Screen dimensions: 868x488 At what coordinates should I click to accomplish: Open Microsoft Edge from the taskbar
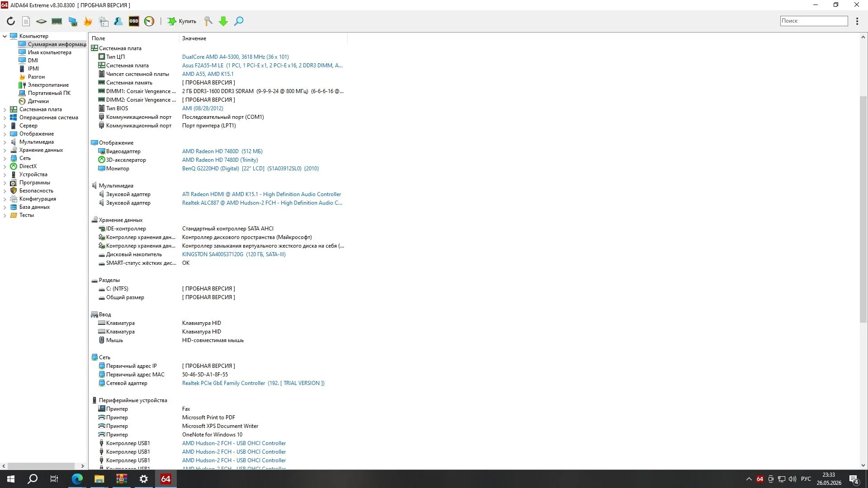[x=77, y=479]
